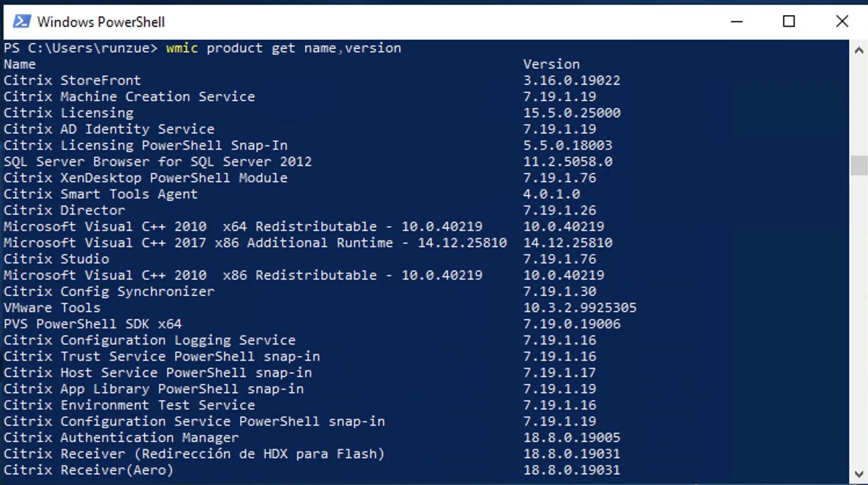The width and height of the screenshot is (868, 485).
Task: Minimize the Windows PowerShell window
Action: tap(736, 21)
